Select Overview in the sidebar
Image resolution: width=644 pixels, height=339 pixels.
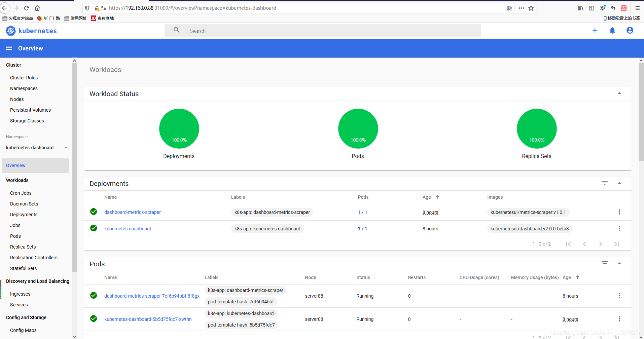35,165
